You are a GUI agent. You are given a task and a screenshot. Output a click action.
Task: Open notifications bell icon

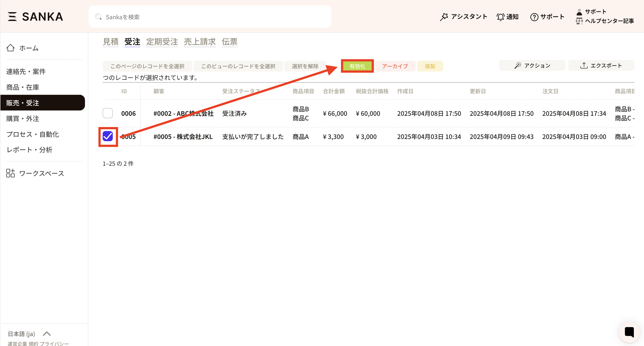click(500, 17)
